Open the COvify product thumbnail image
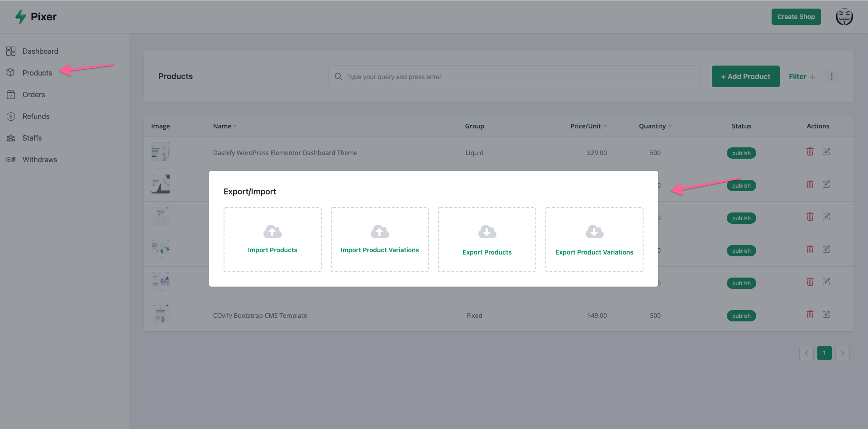 [161, 315]
